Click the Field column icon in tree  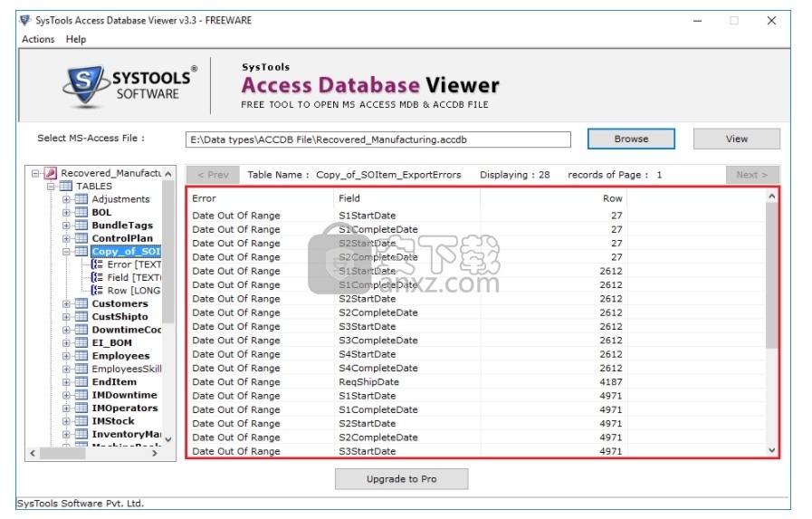pos(97,278)
